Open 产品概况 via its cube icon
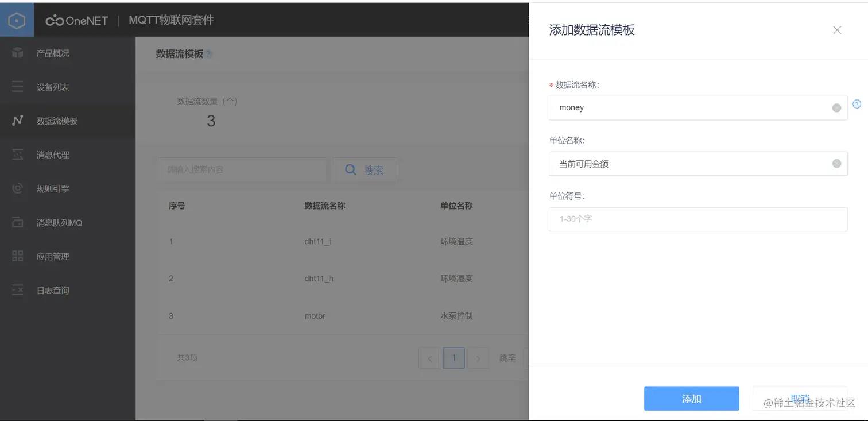868x421 pixels. click(x=18, y=53)
